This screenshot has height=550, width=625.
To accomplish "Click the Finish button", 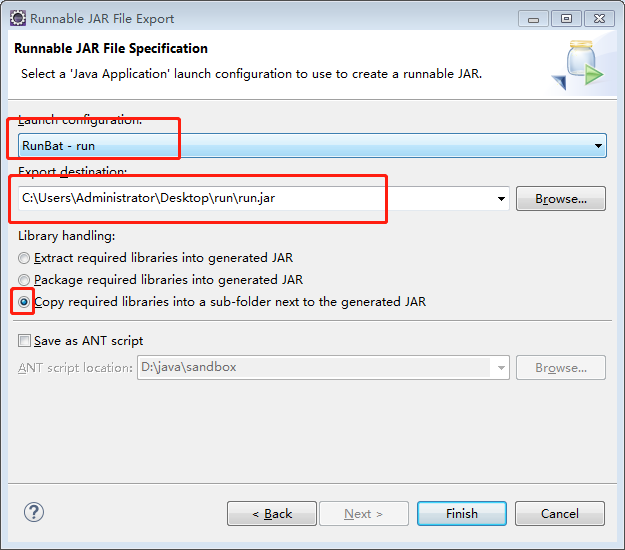I will [462, 514].
